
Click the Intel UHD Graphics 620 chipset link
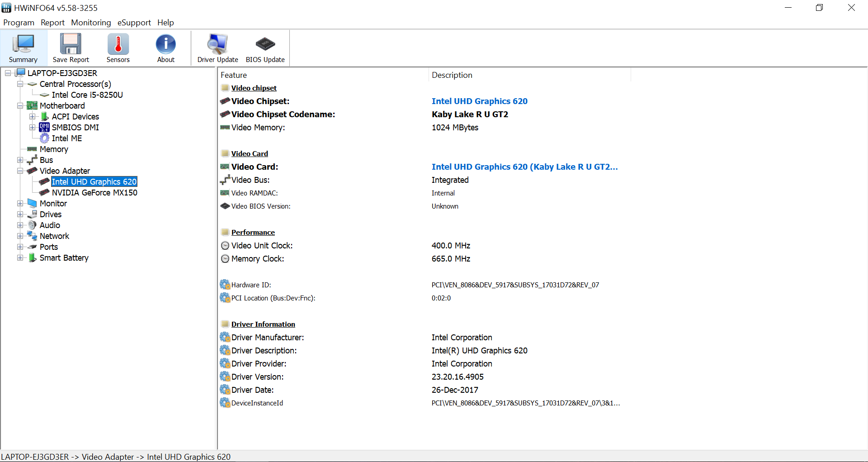coord(480,101)
